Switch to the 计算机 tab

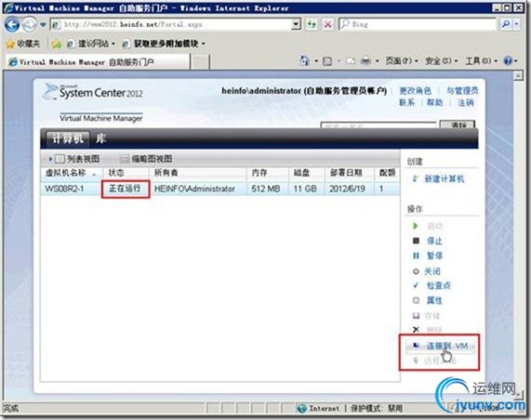coord(67,138)
